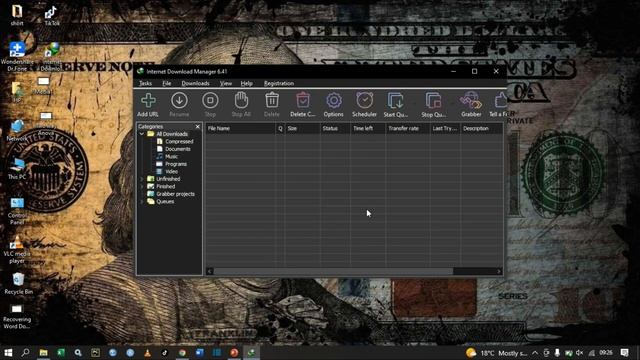Sort by Last Try column header
Image resolution: width=640 pixels, height=360 pixels.
pos(445,129)
